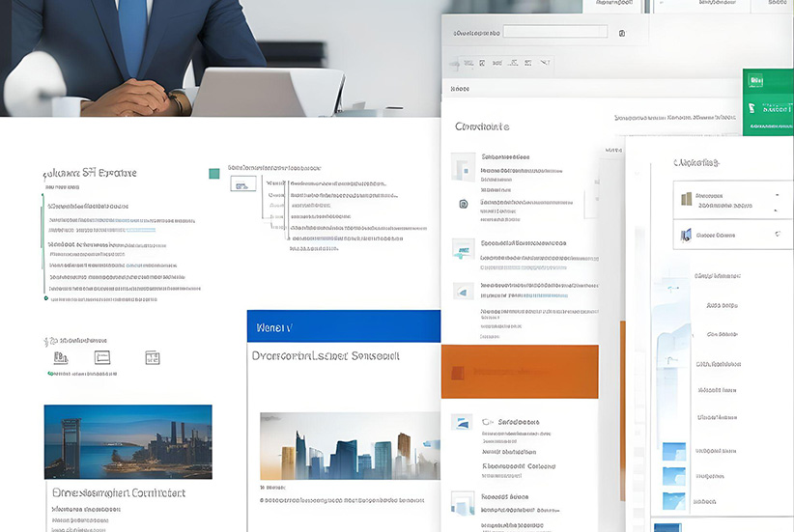Expand the dropdown arrow on the first right-panel card
Viewport: 794px width, 532px height.
coord(777,195)
